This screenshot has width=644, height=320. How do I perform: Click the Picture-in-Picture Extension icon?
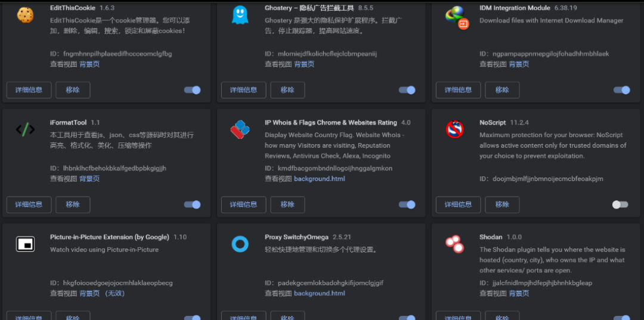click(x=25, y=244)
